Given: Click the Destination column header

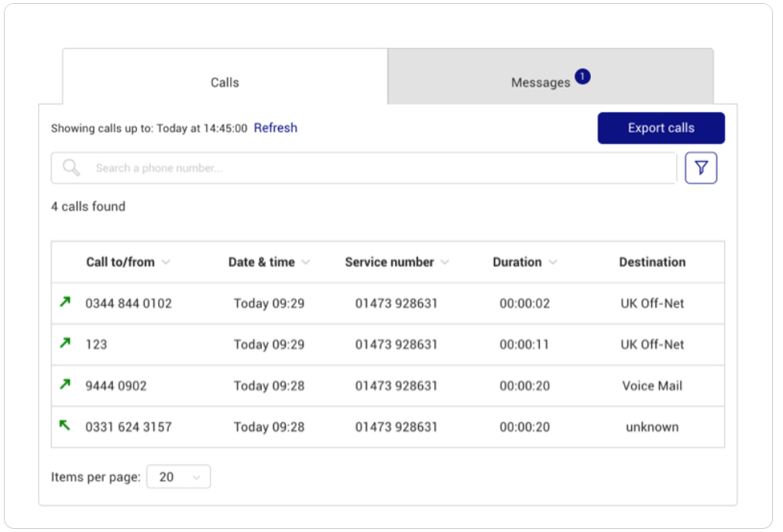Looking at the screenshot, I should (652, 263).
